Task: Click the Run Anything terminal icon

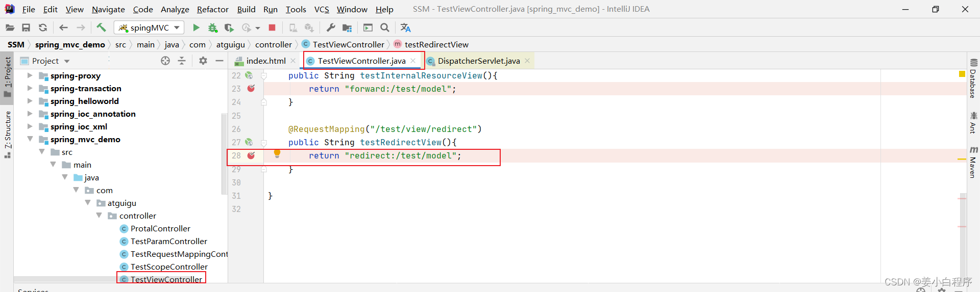Action: coord(368,28)
